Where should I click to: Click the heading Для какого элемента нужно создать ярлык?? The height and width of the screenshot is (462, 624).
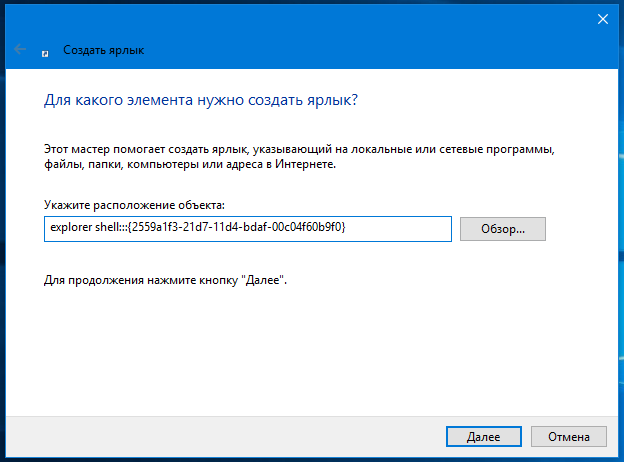[201, 100]
